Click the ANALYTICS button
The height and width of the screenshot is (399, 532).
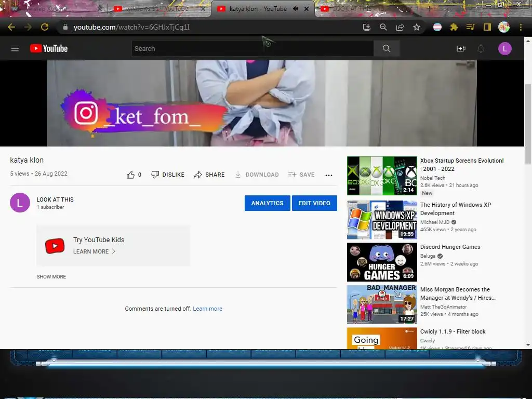coord(268,203)
